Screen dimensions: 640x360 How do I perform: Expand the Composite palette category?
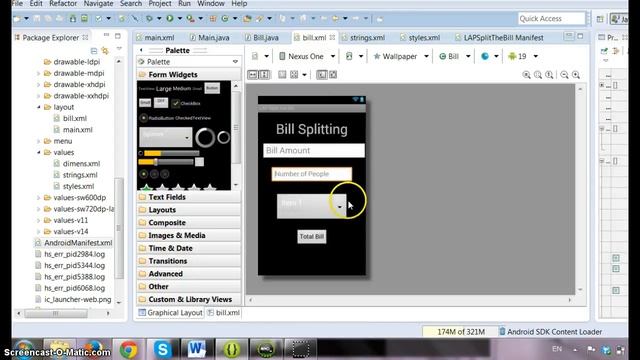pos(189,222)
